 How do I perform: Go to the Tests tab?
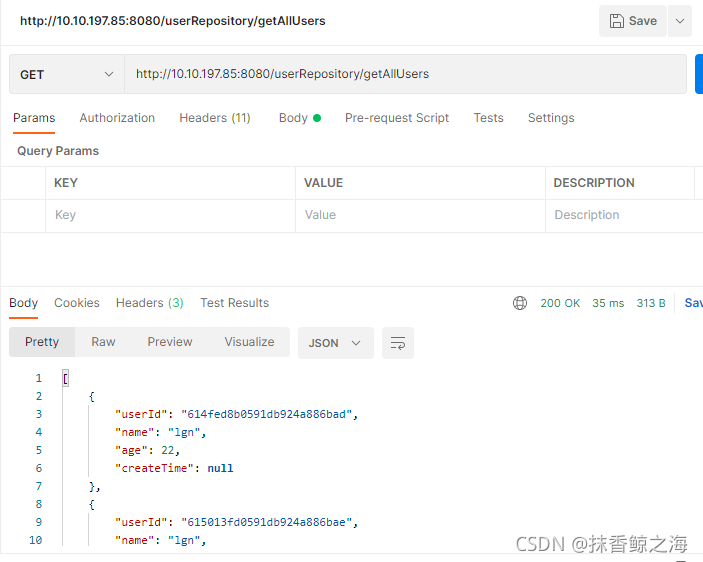pyautogui.click(x=488, y=118)
